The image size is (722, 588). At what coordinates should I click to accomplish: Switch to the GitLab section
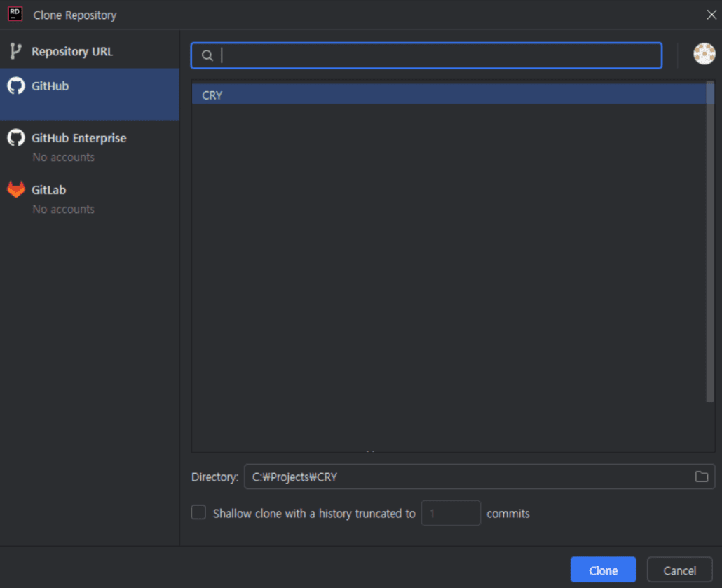[89, 198]
